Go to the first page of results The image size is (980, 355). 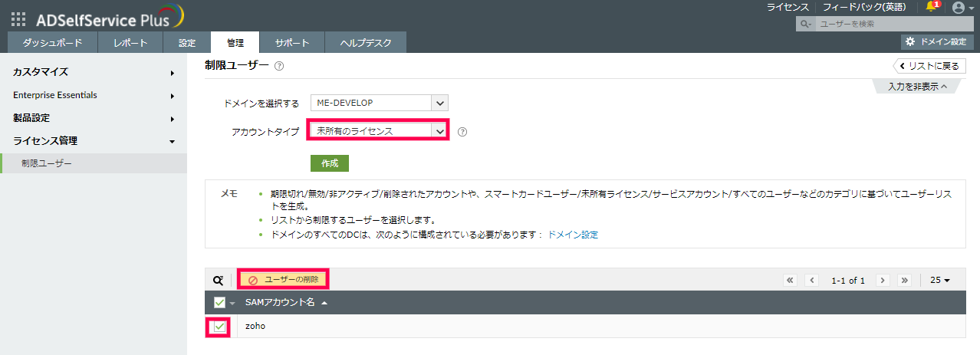point(791,280)
